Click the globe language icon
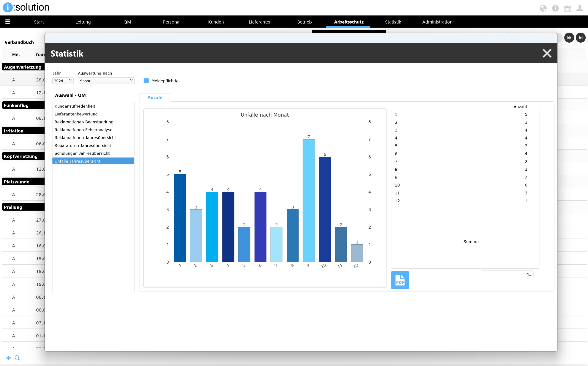The height and width of the screenshot is (366, 588). 543,8
